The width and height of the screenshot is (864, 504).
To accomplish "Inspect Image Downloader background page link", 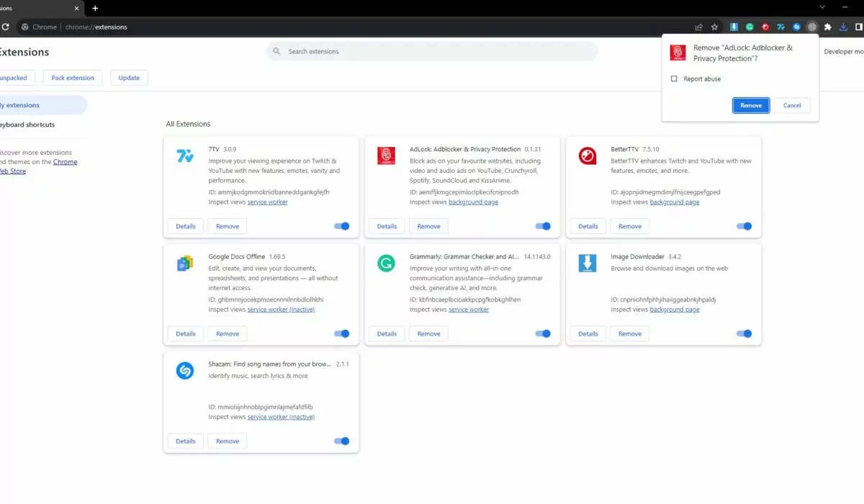I will [x=675, y=310].
